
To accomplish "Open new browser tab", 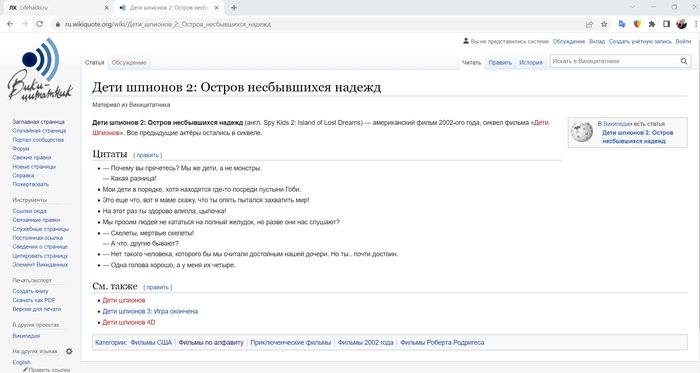I will pos(234,8).
